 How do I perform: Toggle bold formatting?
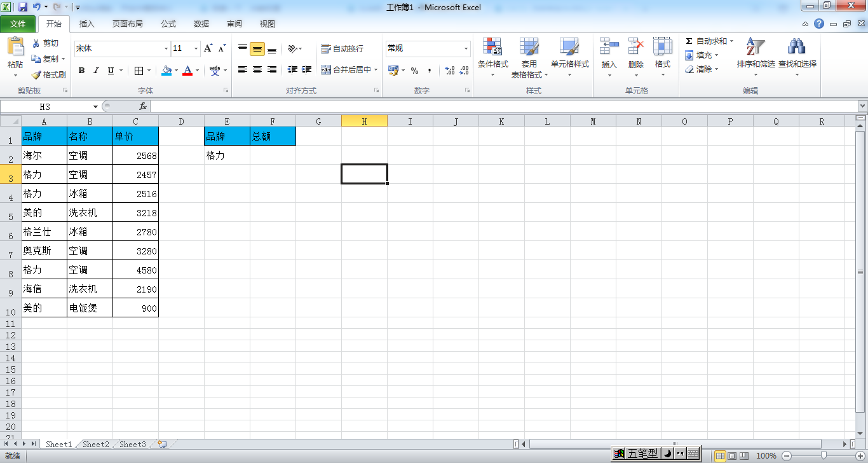(x=81, y=71)
